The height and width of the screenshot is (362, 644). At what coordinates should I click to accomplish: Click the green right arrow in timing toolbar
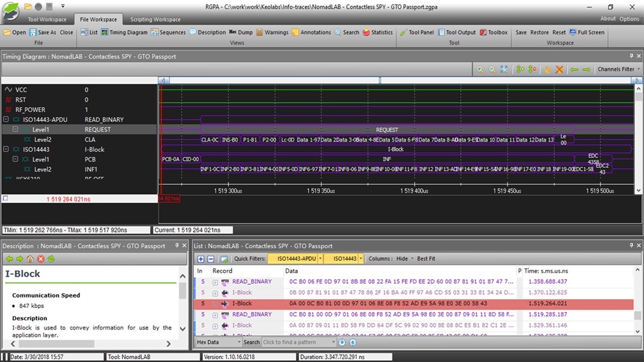pos(586,69)
